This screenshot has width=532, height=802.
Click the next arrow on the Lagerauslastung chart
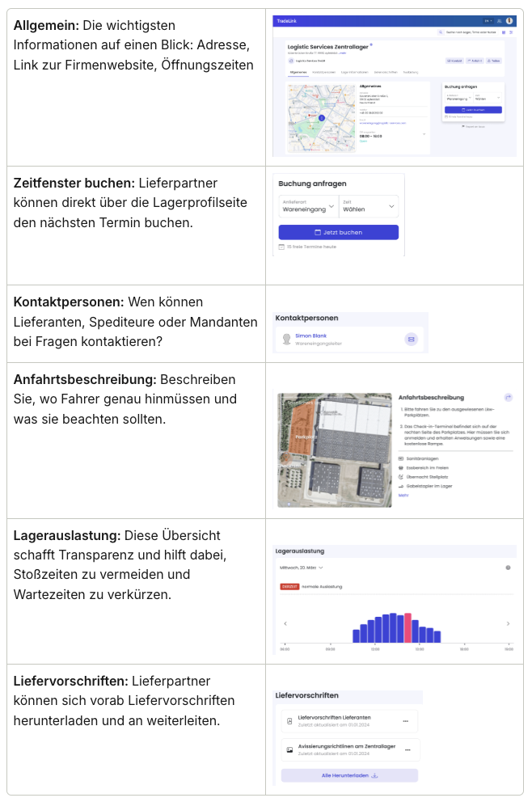point(508,623)
